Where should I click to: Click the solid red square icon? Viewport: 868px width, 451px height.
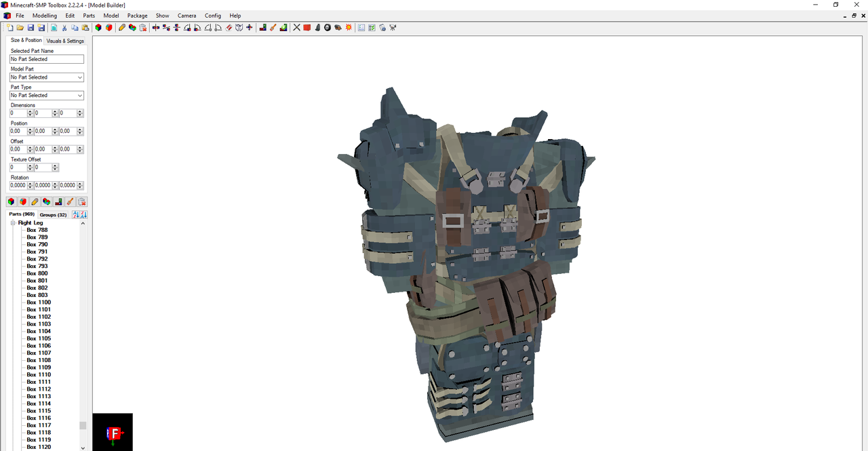tap(307, 28)
